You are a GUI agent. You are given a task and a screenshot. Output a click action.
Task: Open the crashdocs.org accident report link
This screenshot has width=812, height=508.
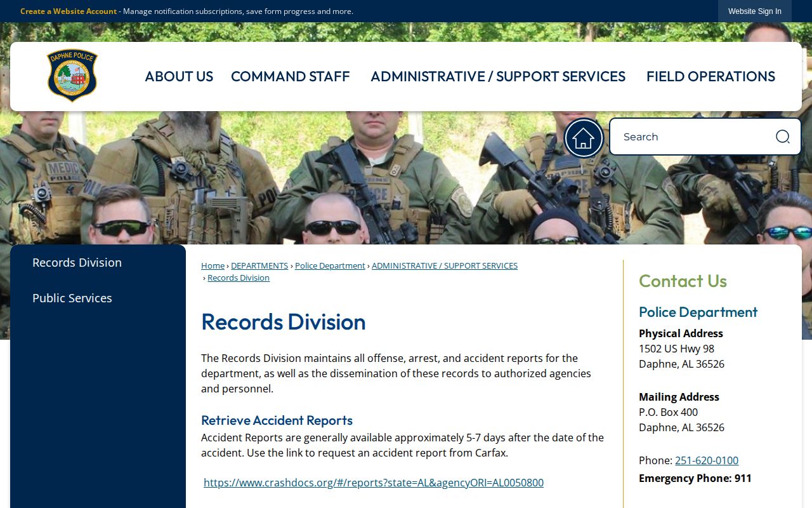tap(374, 483)
